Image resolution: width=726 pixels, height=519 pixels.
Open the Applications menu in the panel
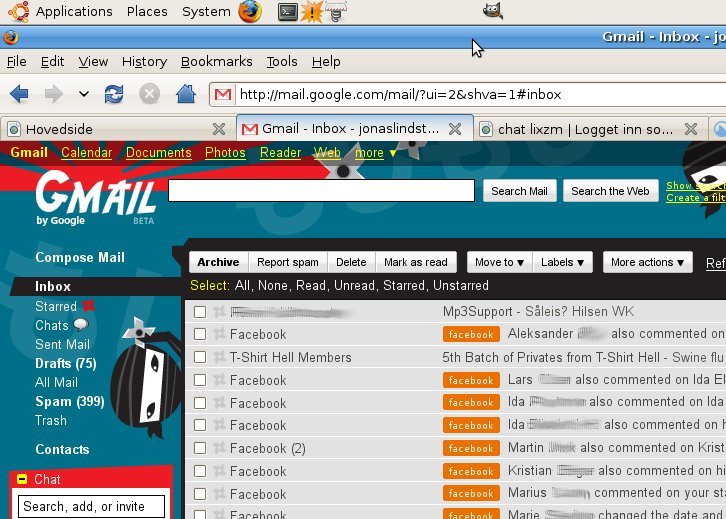point(74,12)
